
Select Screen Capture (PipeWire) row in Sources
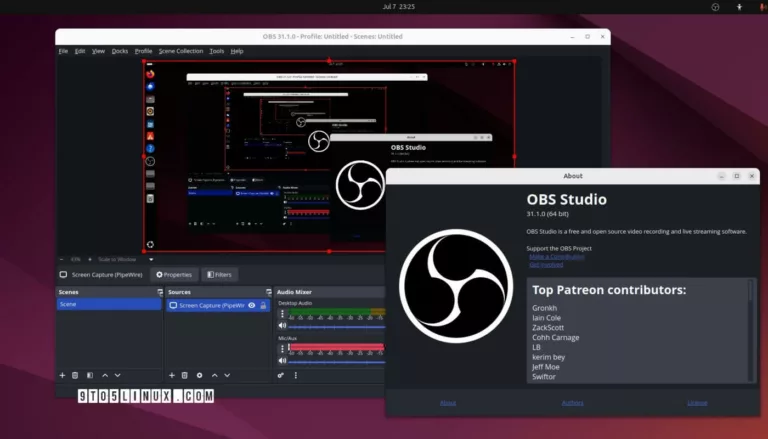click(218, 305)
